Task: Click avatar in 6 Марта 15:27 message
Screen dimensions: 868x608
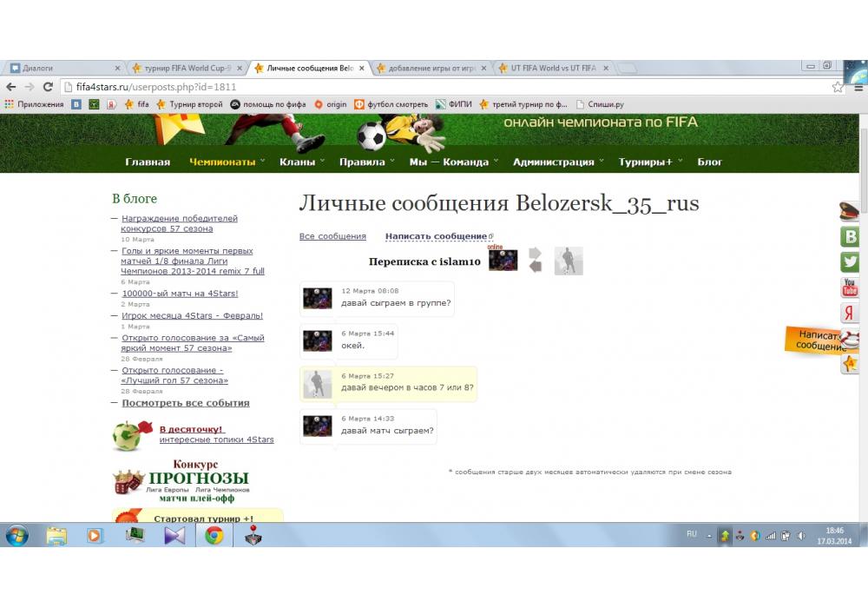Action: 318,383
